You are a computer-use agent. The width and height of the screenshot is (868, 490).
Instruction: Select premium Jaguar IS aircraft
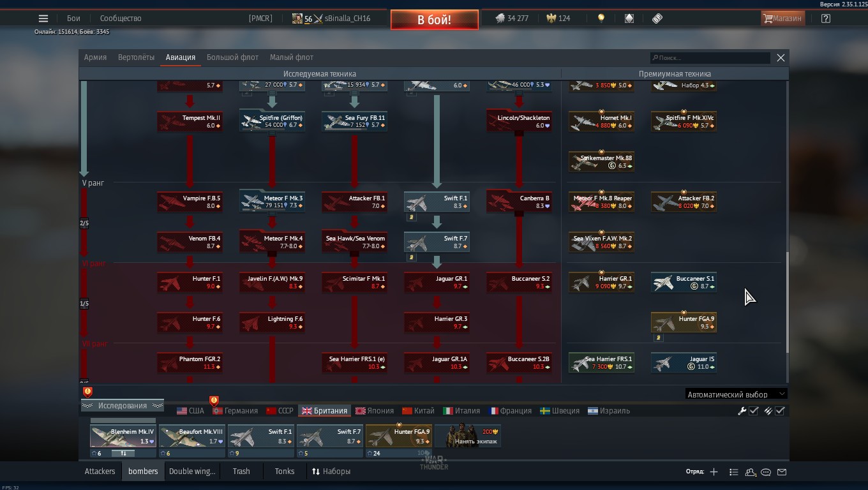pyautogui.click(x=684, y=362)
